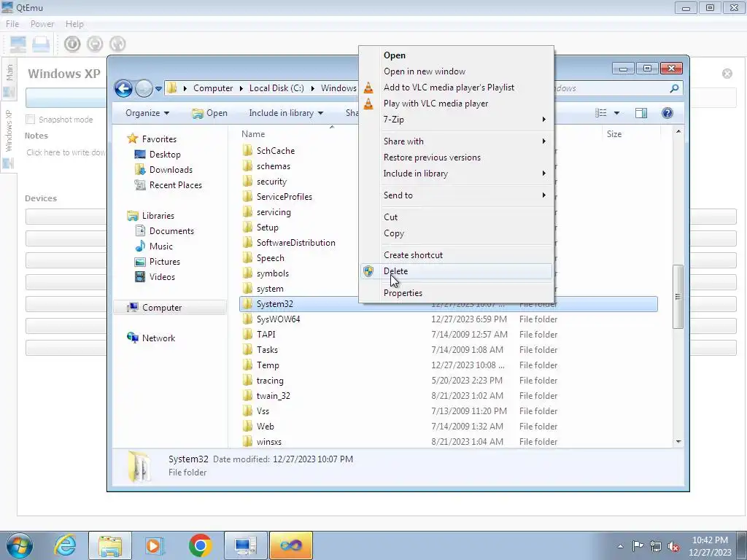Click the Favorites star heading
The height and width of the screenshot is (560, 747).
[158, 139]
